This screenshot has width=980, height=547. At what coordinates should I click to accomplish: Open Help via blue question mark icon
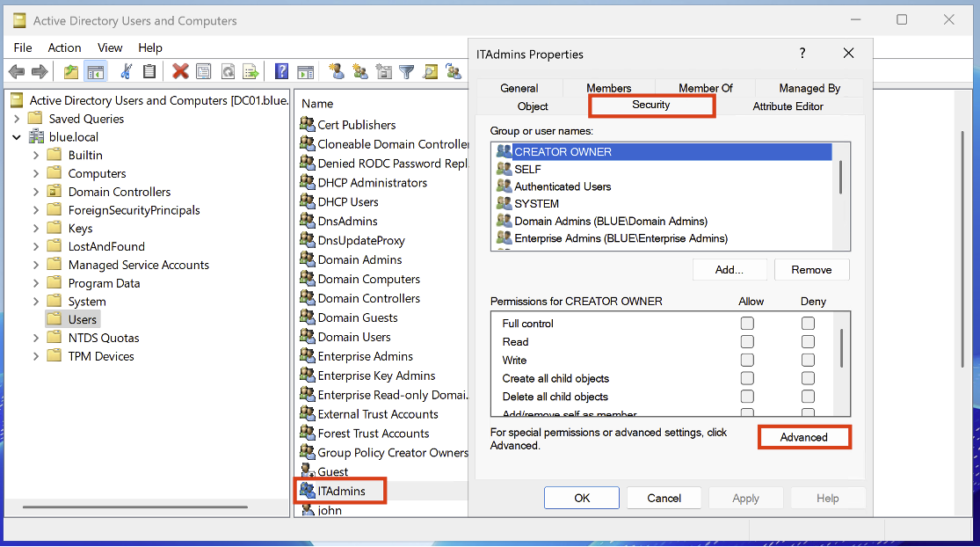tap(281, 72)
